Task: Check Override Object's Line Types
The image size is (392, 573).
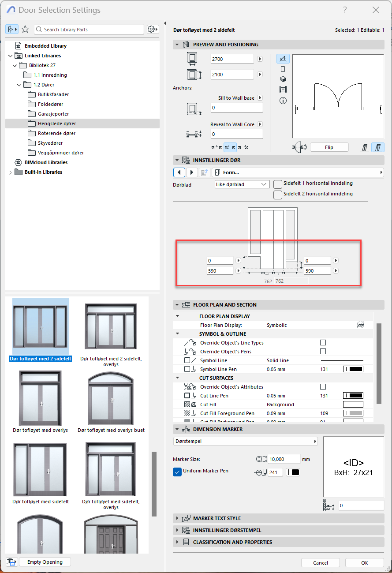Action: coord(323,343)
